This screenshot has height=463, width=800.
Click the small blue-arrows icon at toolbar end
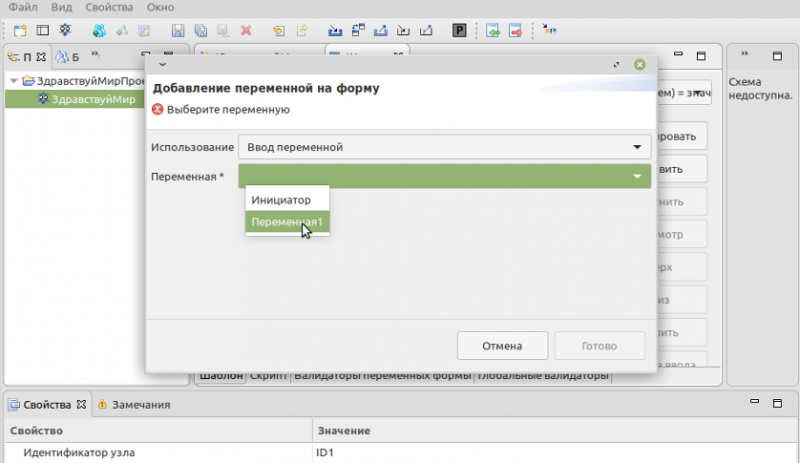[x=549, y=30]
